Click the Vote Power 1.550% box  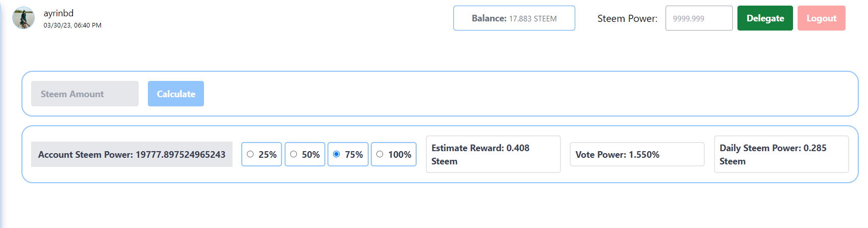tap(636, 154)
